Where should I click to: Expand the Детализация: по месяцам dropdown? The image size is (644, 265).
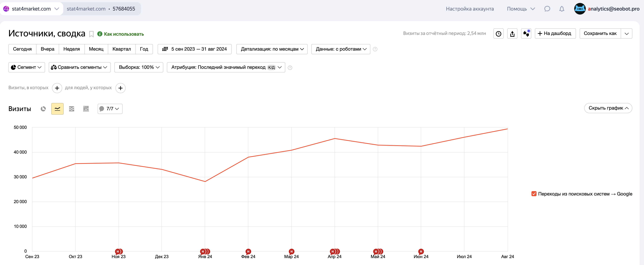[272, 49]
